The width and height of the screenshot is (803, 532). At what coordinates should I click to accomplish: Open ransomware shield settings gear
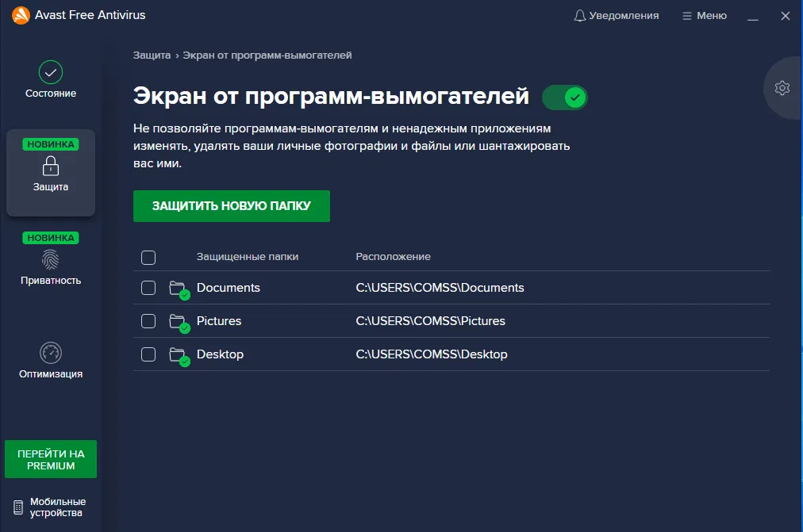point(782,88)
